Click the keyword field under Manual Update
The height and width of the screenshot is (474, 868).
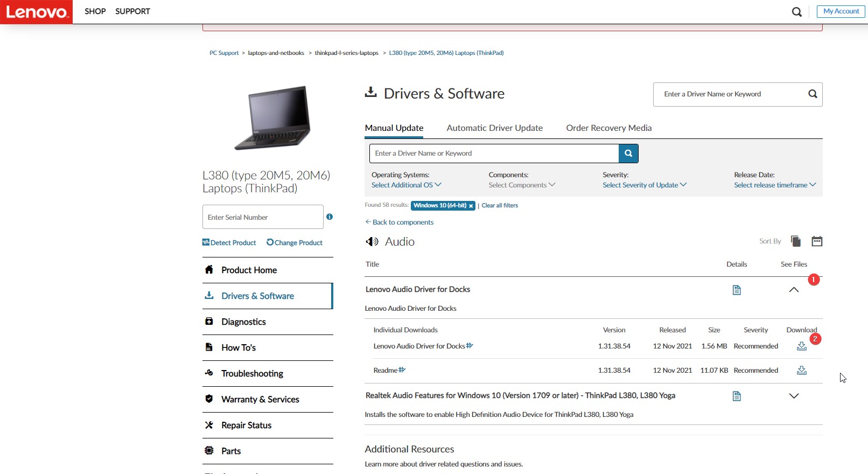tap(494, 154)
